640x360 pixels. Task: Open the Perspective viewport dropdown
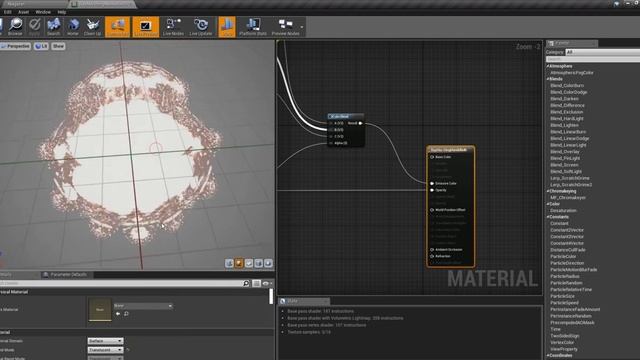click(x=16, y=46)
